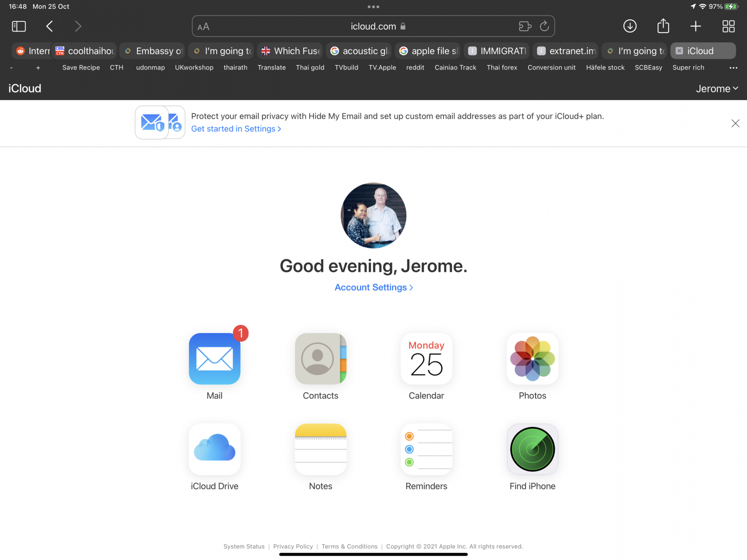Open the Super rich bookmark
Viewport: 747px width, 560px height.
click(x=688, y=68)
